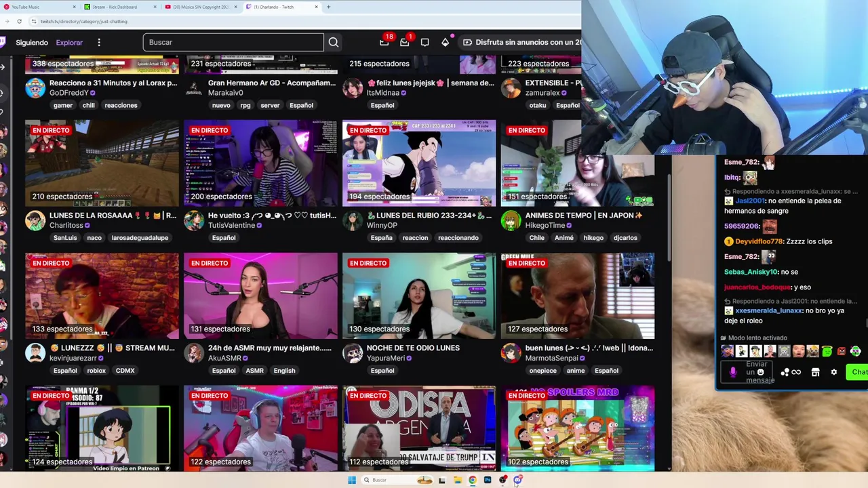The height and width of the screenshot is (488, 868).
Task: Insert the red angry face emote
Action: (x=842, y=351)
